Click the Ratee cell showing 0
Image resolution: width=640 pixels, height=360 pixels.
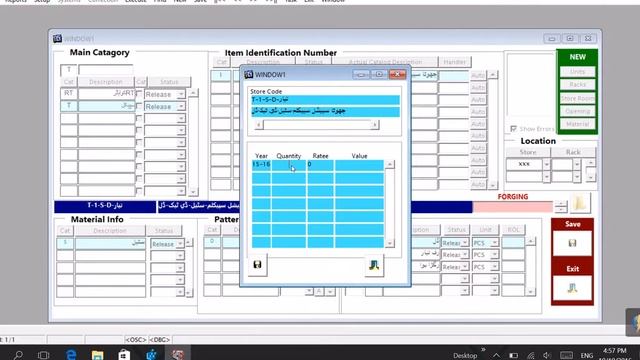click(320, 164)
